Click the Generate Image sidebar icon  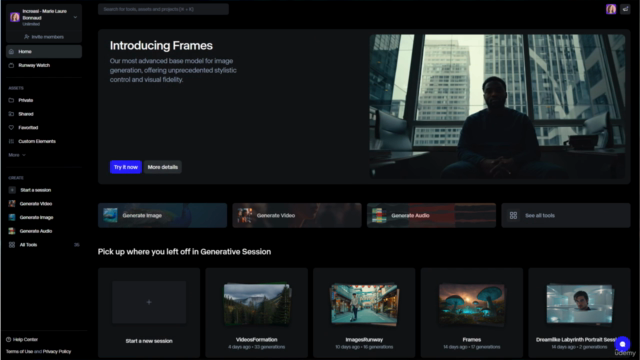tap(12, 217)
